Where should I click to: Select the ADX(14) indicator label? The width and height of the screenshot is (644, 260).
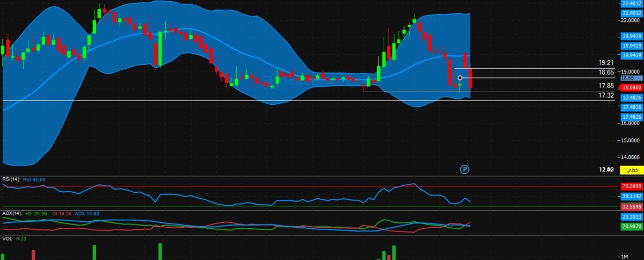[11, 213]
